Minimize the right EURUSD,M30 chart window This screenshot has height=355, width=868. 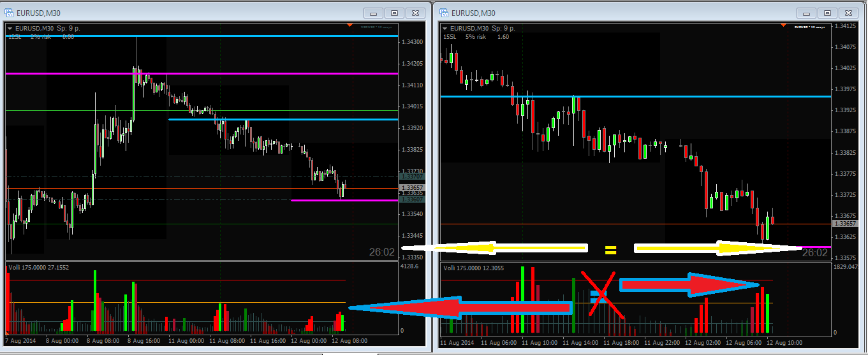pyautogui.click(x=806, y=13)
